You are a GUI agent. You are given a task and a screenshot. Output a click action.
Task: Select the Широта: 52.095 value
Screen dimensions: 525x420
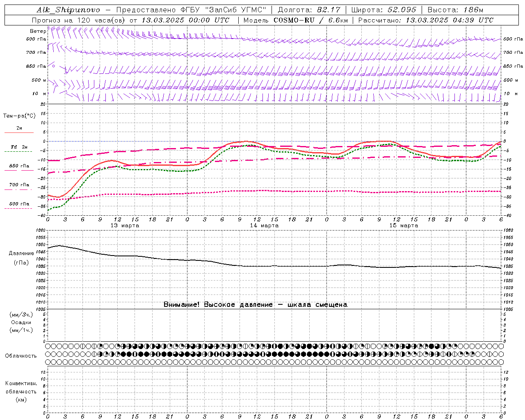click(x=384, y=10)
